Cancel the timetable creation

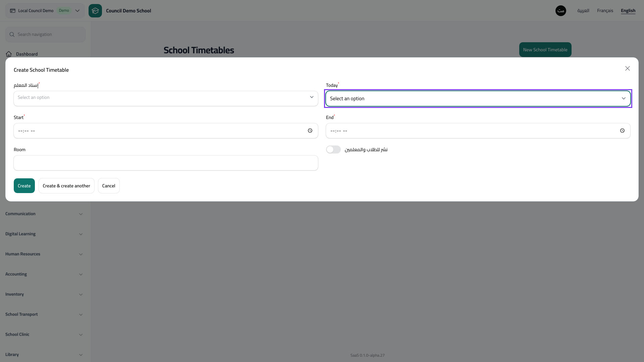pos(109,186)
